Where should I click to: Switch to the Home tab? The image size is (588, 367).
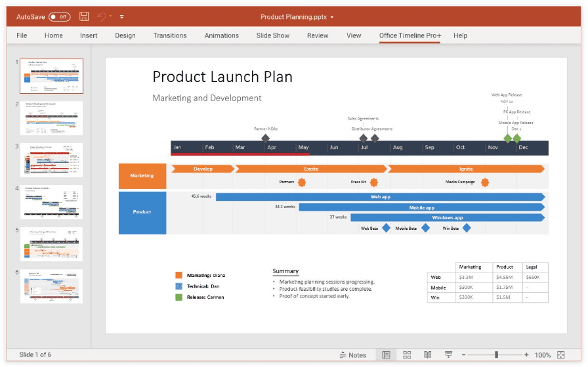[54, 35]
